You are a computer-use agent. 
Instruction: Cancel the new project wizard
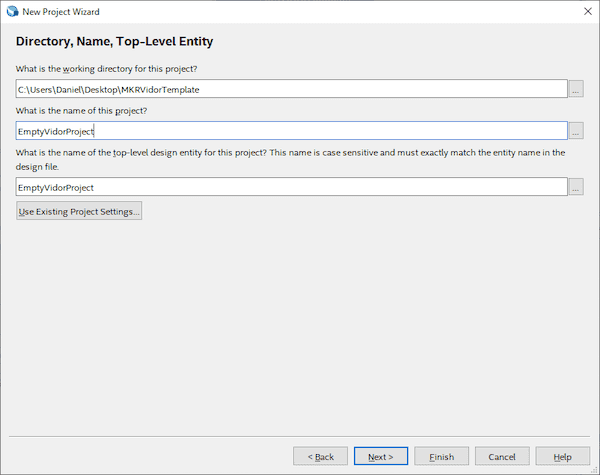click(502, 456)
